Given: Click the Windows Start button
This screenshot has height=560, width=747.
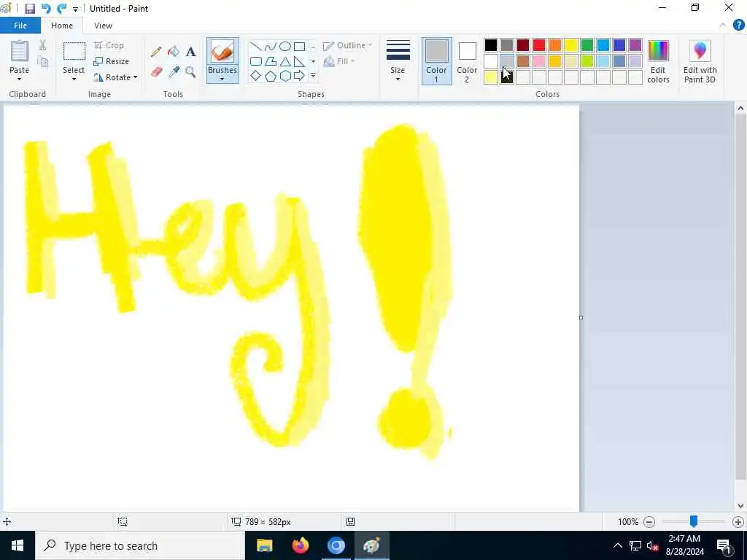Looking at the screenshot, I should click(18, 545).
